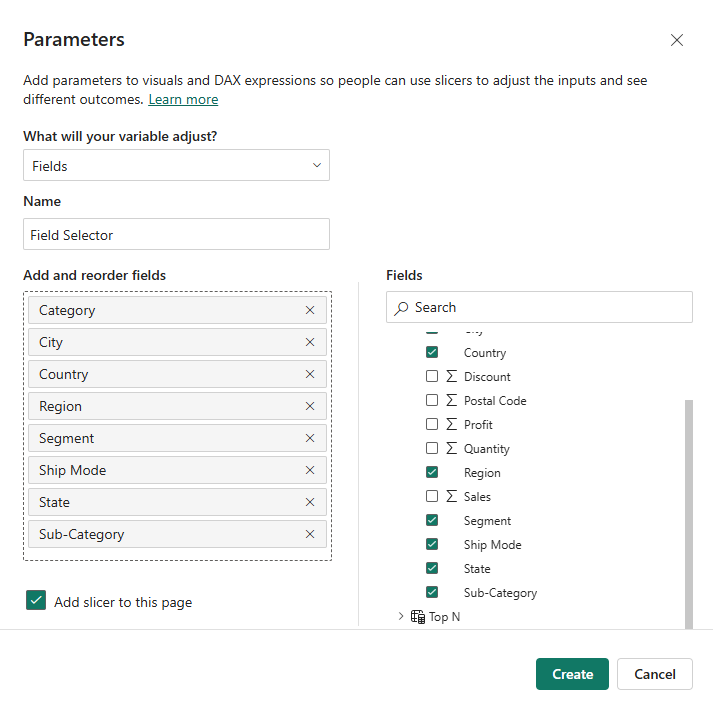Click the Profit field name
Image resolution: width=713 pixels, height=709 pixels.
tap(478, 425)
